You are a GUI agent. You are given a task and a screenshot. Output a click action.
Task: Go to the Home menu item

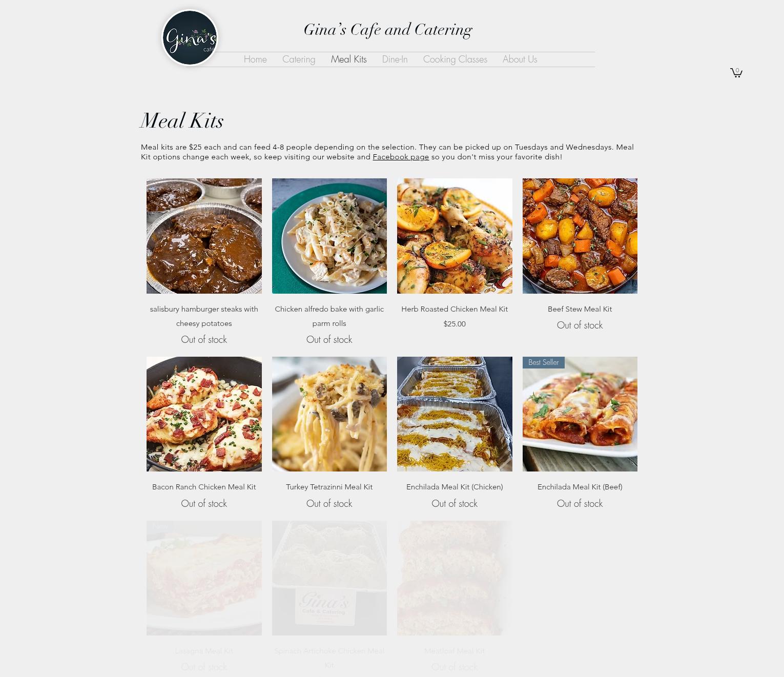point(255,59)
